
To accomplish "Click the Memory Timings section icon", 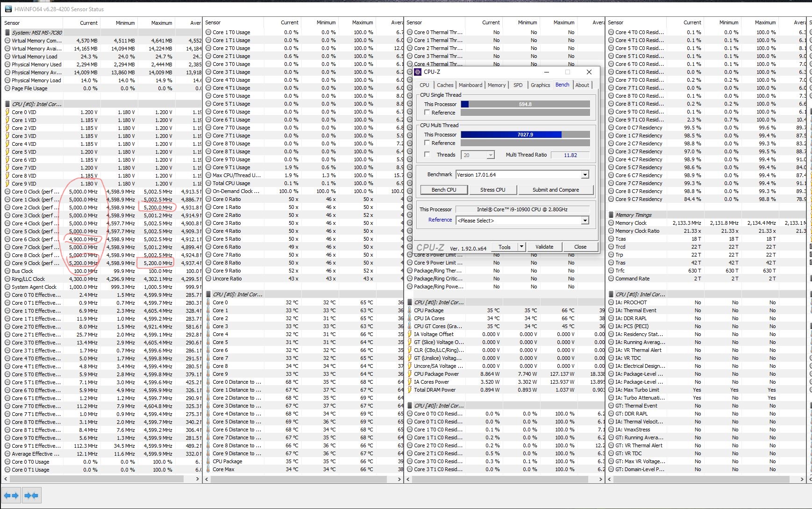I will [x=611, y=215].
